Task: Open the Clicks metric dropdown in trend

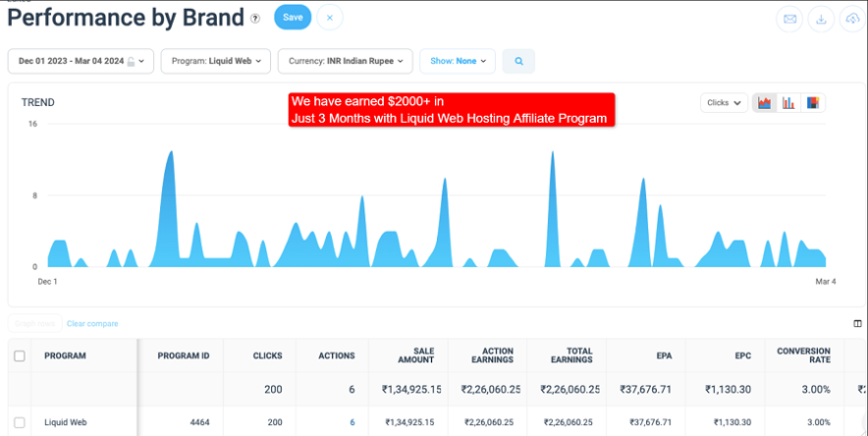Action: coord(724,103)
